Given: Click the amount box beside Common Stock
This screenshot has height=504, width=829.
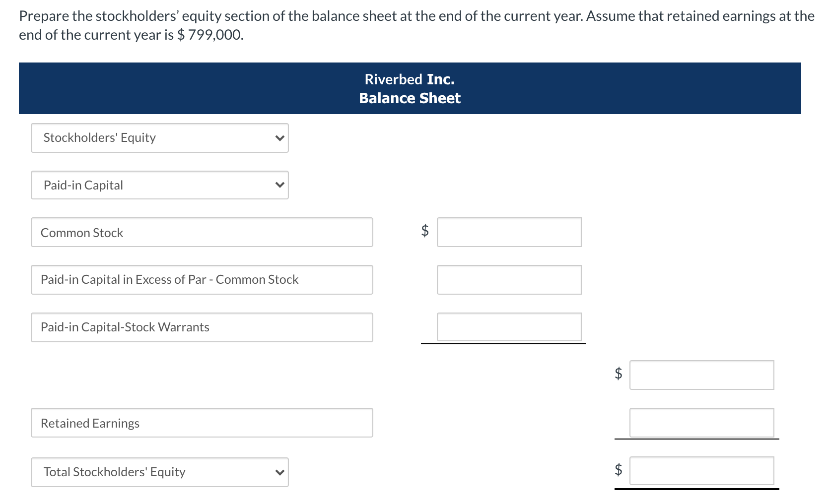Looking at the screenshot, I should pyautogui.click(x=509, y=232).
